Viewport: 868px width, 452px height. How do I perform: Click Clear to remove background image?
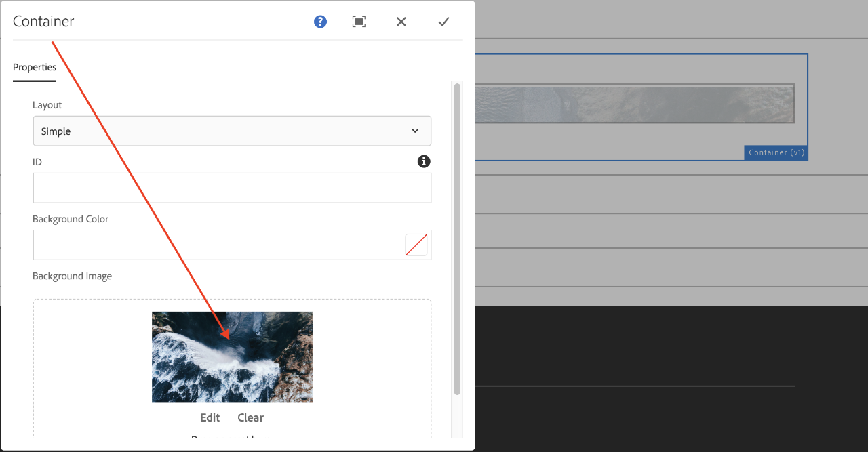point(250,417)
